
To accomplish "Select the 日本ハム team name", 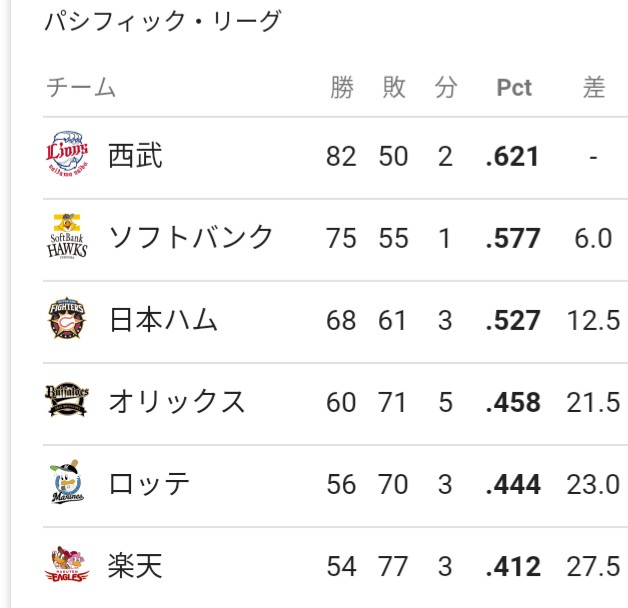I will click(163, 319).
